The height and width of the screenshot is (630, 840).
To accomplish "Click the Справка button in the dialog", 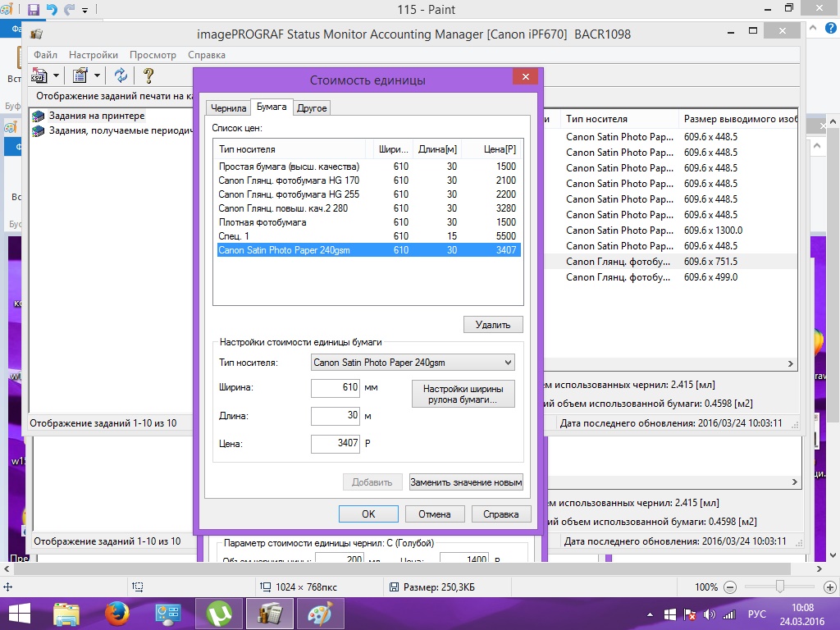I will coord(501,514).
